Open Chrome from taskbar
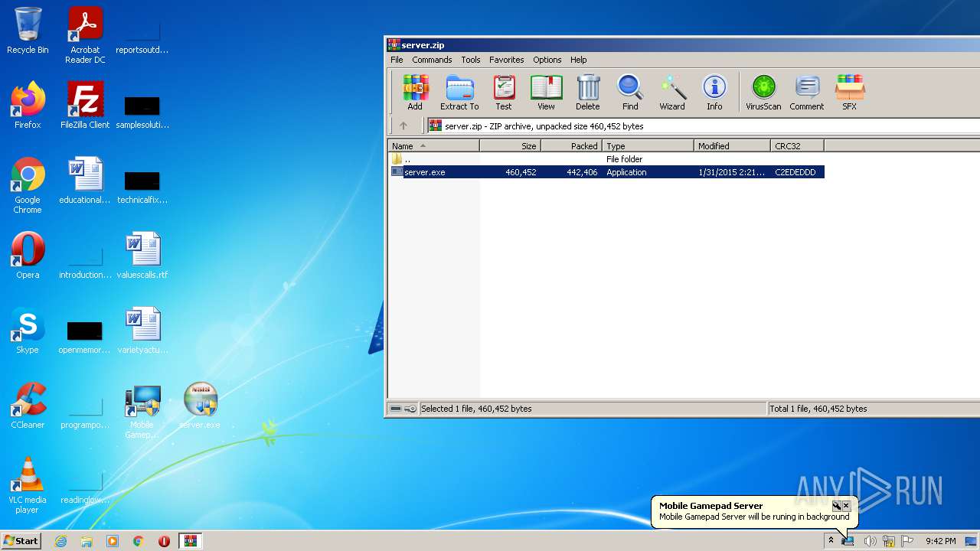The width and height of the screenshot is (980, 551). [139, 541]
